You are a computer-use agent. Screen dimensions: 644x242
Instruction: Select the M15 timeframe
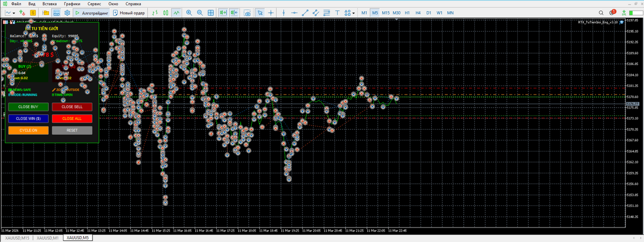click(386, 12)
